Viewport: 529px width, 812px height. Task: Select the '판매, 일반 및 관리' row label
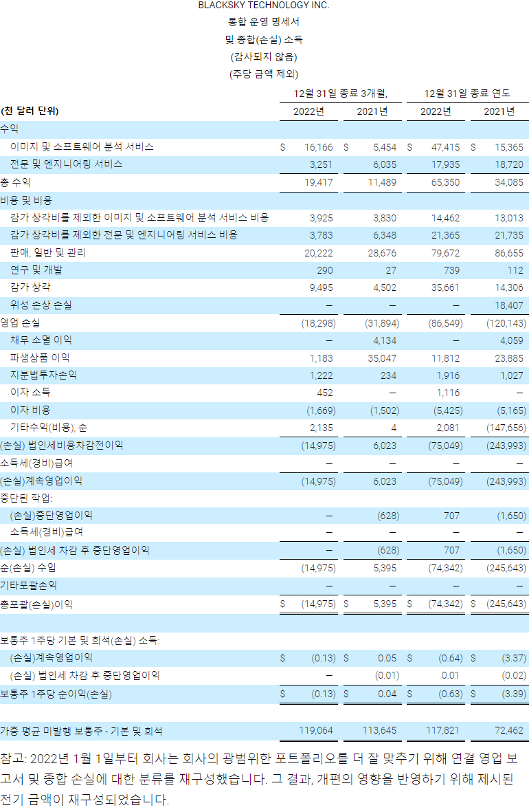pyautogui.click(x=48, y=253)
